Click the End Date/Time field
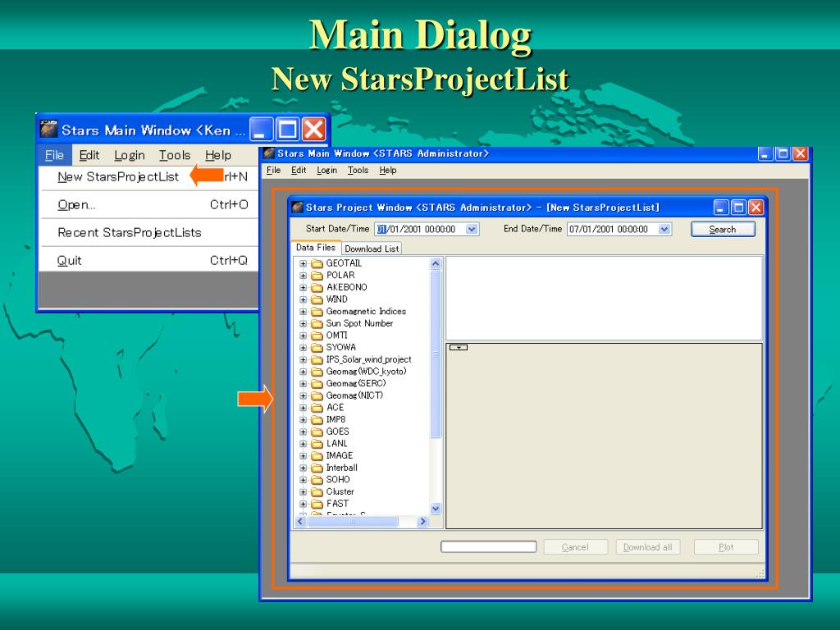 pyautogui.click(x=619, y=230)
